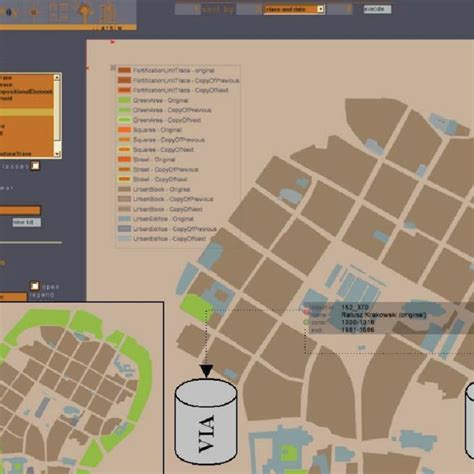
Task: Click the green dot beside the tooltip date
Action: [306, 322]
